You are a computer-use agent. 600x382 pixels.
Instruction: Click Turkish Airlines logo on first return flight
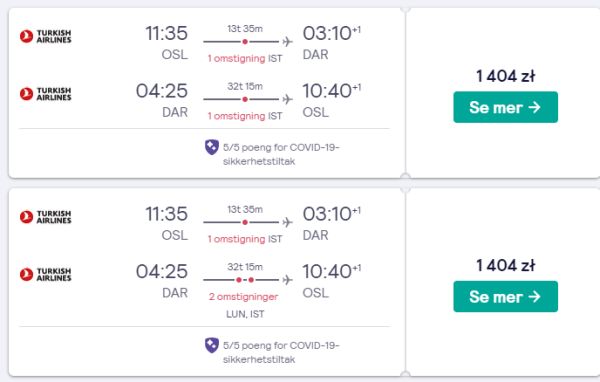pyautogui.click(x=46, y=94)
